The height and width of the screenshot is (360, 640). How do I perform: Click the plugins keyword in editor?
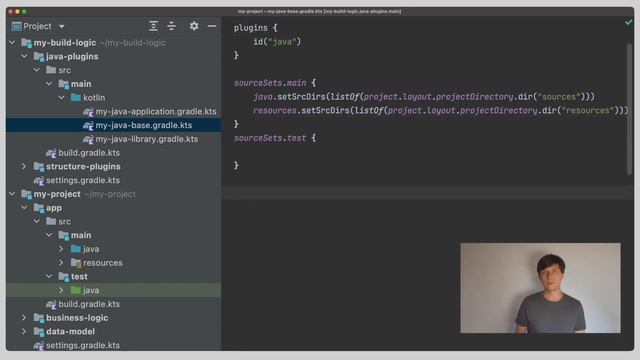pyautogui.click(x=251, y=28)
